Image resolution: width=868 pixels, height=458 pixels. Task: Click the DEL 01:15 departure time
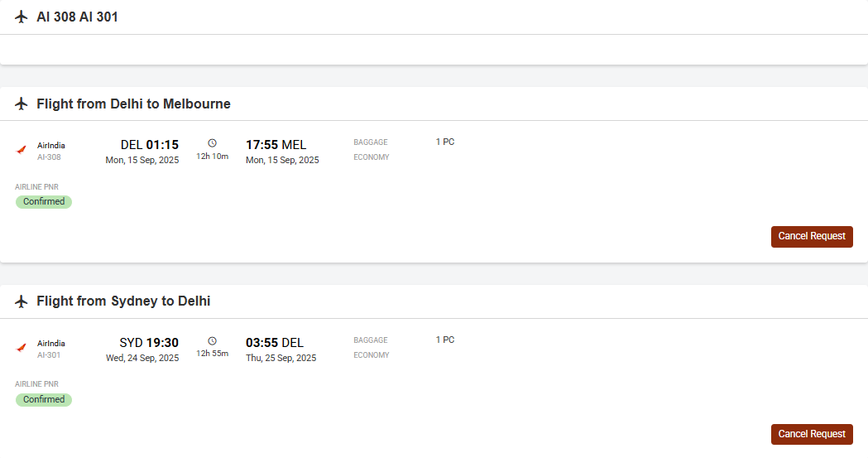tap(150, 145)
